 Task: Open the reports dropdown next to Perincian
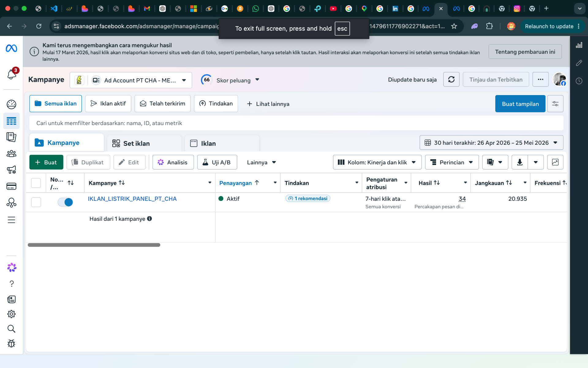(x=495, y=162)
